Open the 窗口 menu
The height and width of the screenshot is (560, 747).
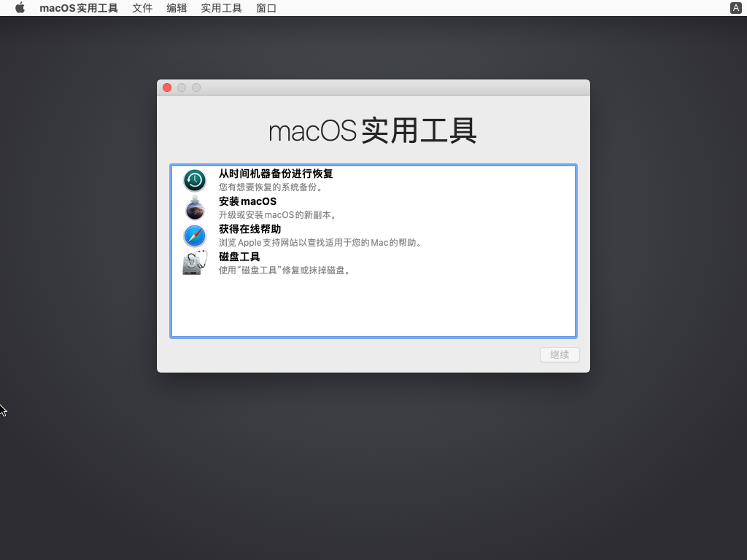[266, 8]
